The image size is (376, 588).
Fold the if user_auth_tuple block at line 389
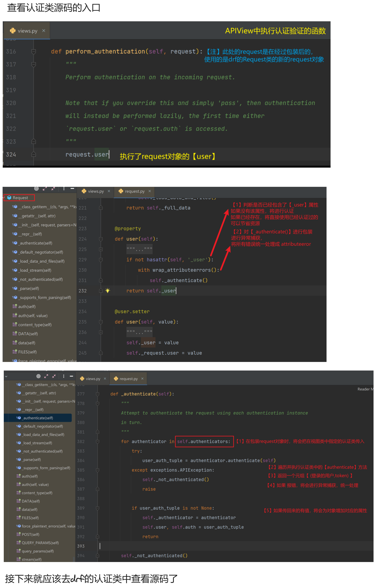tap(97, 508)
